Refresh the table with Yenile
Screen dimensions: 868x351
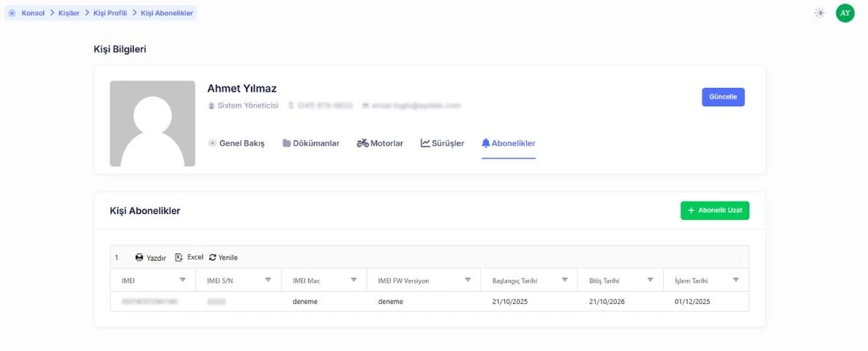pyautogui.click(x=223, y=258)
